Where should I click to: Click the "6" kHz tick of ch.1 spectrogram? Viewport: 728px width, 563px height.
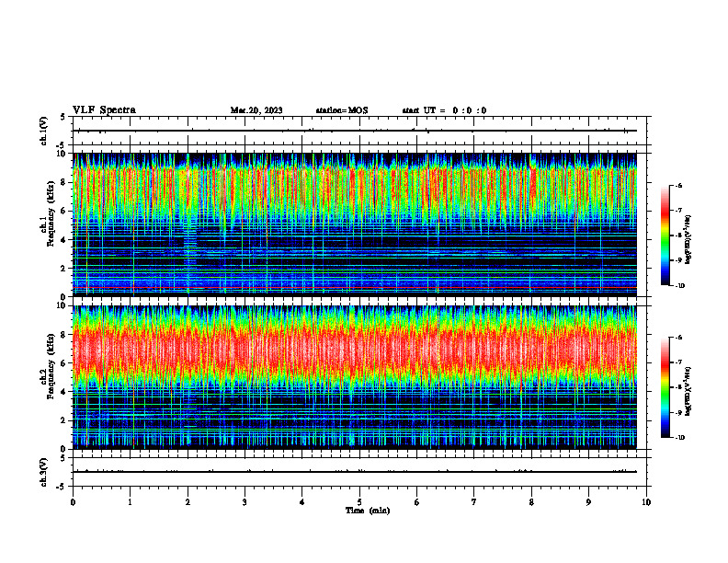pyautogui.click(x=64, y=212)
